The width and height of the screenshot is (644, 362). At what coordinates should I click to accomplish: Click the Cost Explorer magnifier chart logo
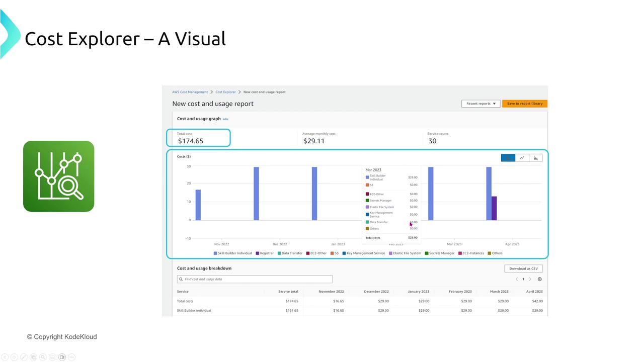click(58, 176)
